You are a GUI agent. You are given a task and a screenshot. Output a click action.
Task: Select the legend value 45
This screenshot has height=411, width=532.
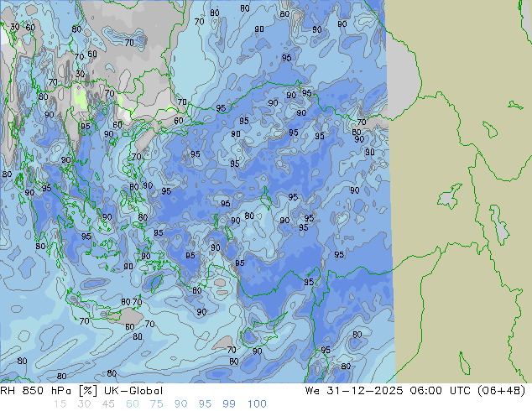tap(108, 404)
